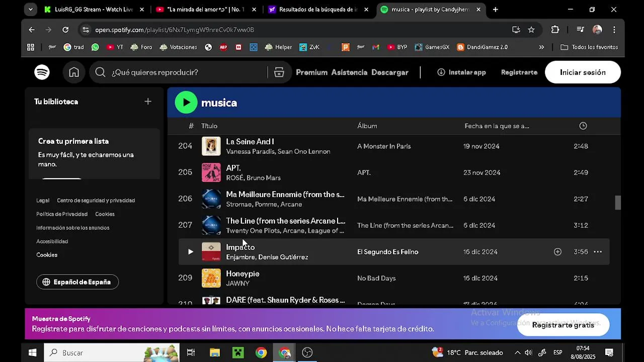Bookmark this page with star icon

[x=531, y=30]
